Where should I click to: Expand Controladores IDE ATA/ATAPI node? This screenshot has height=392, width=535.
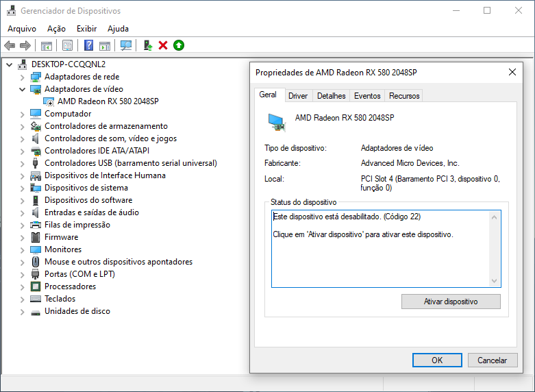(22, 151)
